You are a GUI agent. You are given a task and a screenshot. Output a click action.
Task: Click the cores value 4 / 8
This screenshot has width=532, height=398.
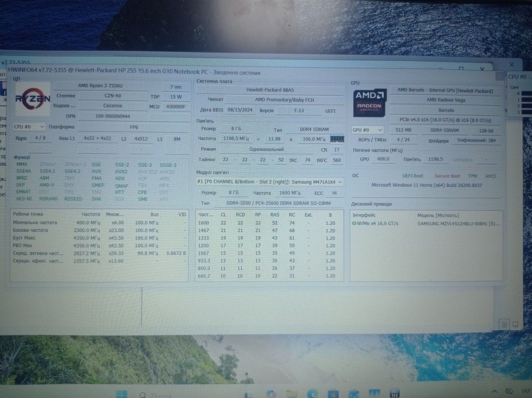coord(40,138)
